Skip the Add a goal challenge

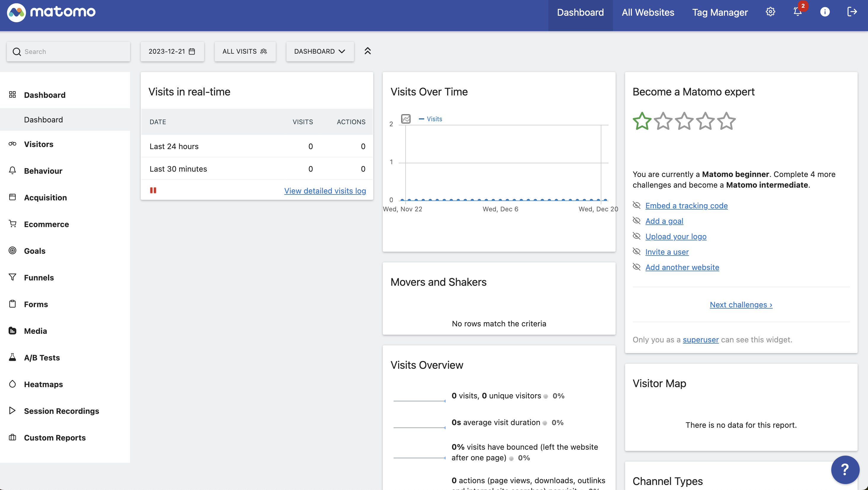point(637,221)
